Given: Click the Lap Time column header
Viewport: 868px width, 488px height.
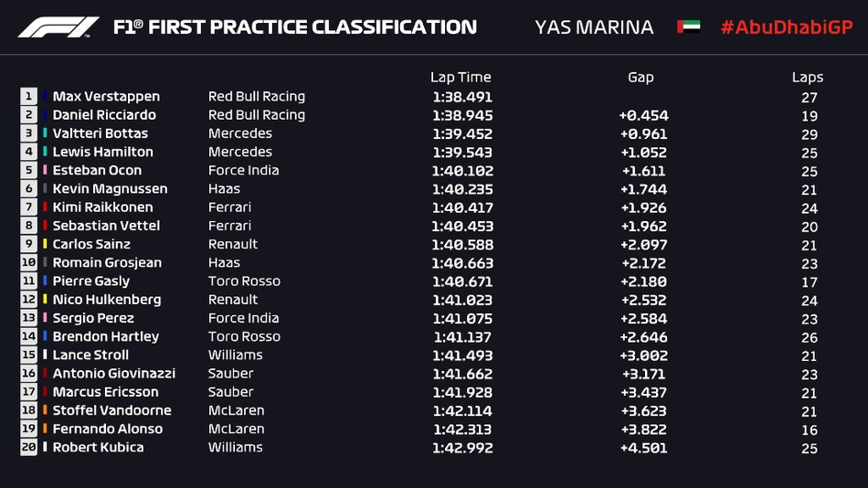Looking at the screenshot, I should [460, 78].
